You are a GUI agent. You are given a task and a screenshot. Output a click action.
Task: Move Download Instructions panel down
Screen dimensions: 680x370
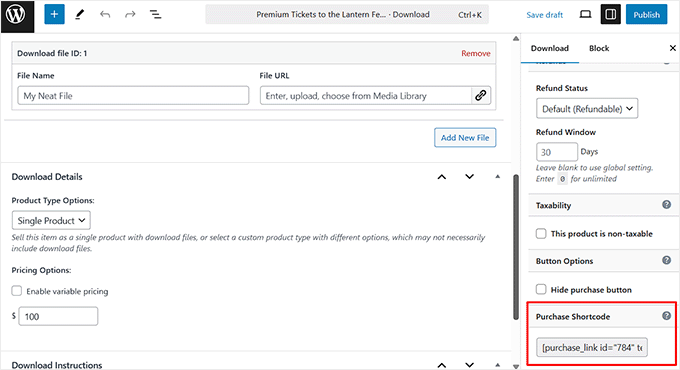(470, 365)
